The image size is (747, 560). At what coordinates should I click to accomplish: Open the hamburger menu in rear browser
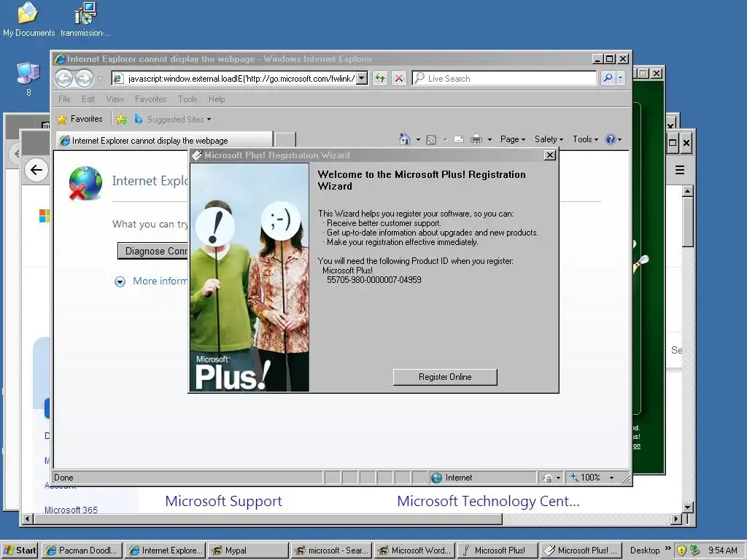tap(680, 170)
